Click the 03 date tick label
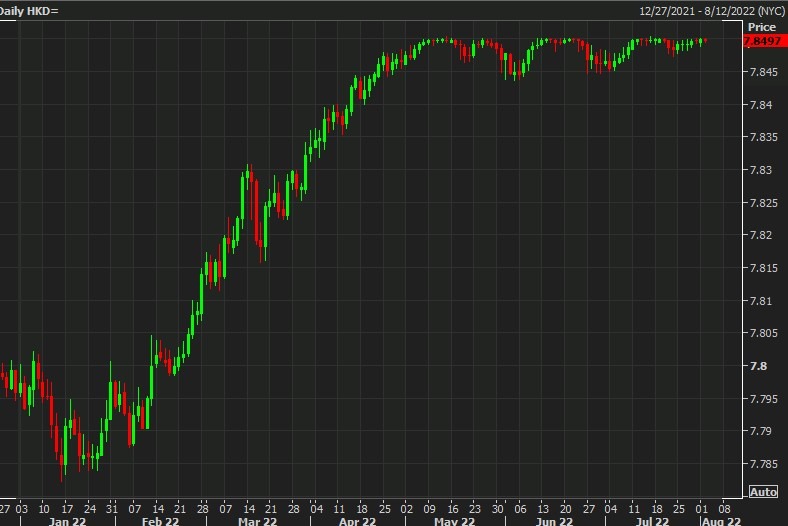The image size is (788, 526). 22,509
